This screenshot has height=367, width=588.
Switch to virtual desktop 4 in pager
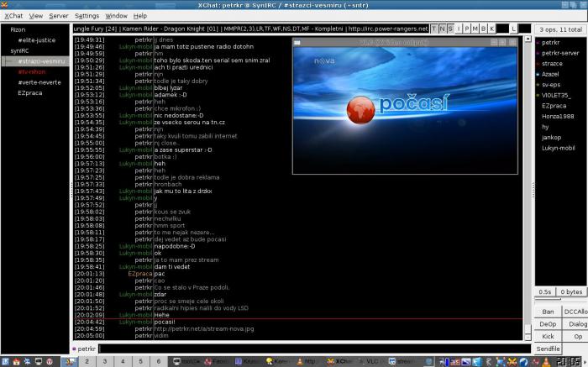[123, 361]
